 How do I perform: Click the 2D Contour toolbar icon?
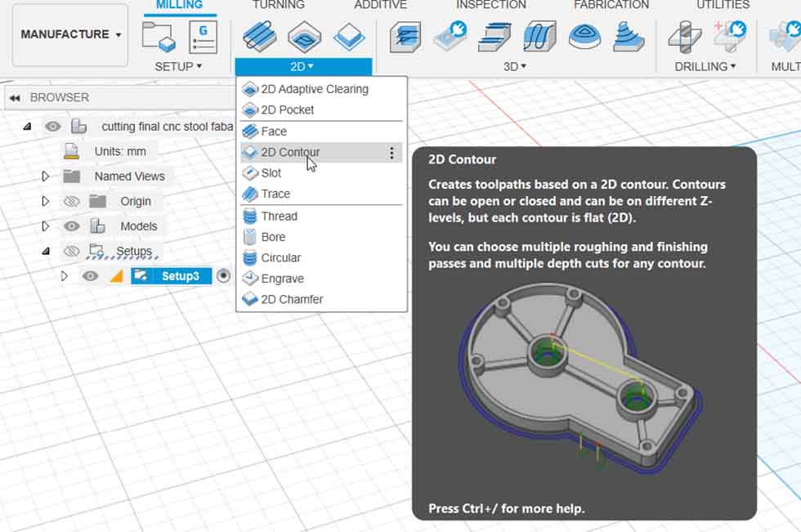point(350,36)
